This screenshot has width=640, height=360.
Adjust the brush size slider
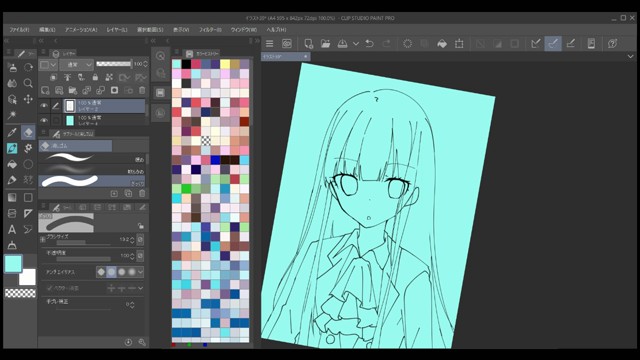[x=84, y=242]
